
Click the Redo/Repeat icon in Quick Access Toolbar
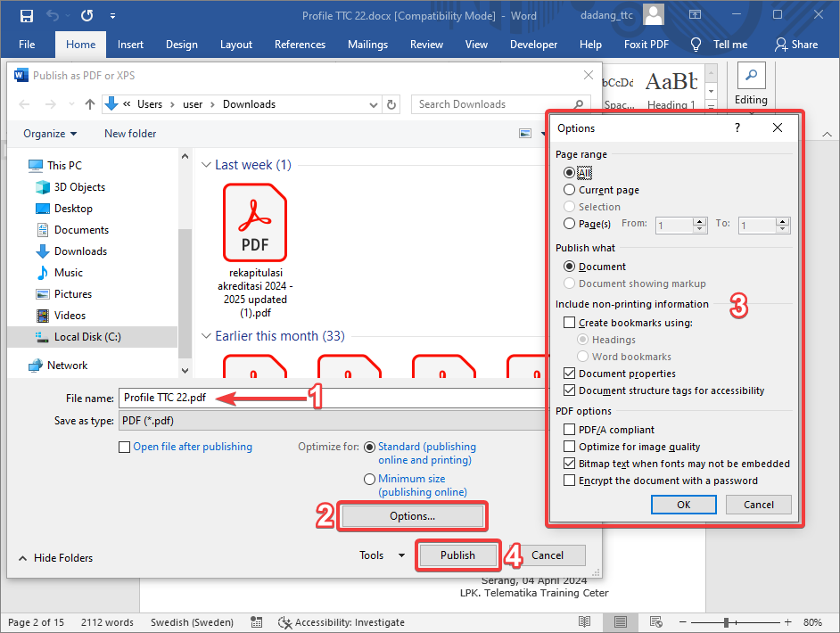click(86, 15)
